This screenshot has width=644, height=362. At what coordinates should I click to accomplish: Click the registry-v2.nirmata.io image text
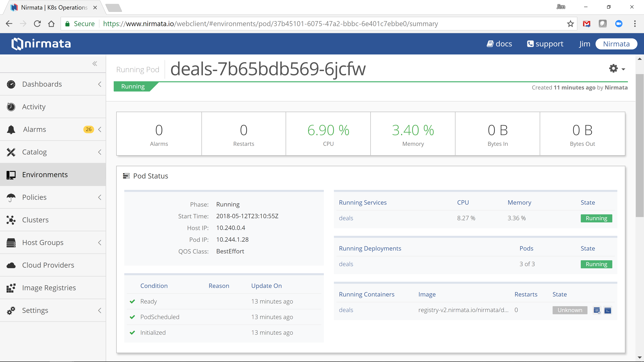tap(463, 310)
